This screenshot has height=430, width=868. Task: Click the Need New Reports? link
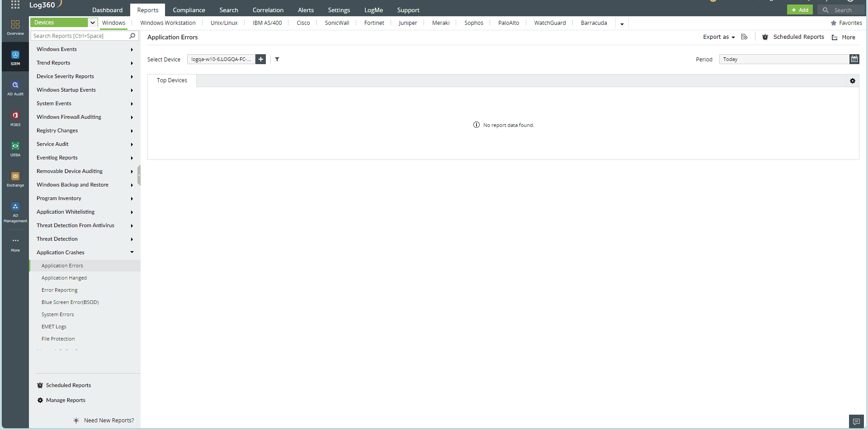pyautogui.click(x=109, y=421)
